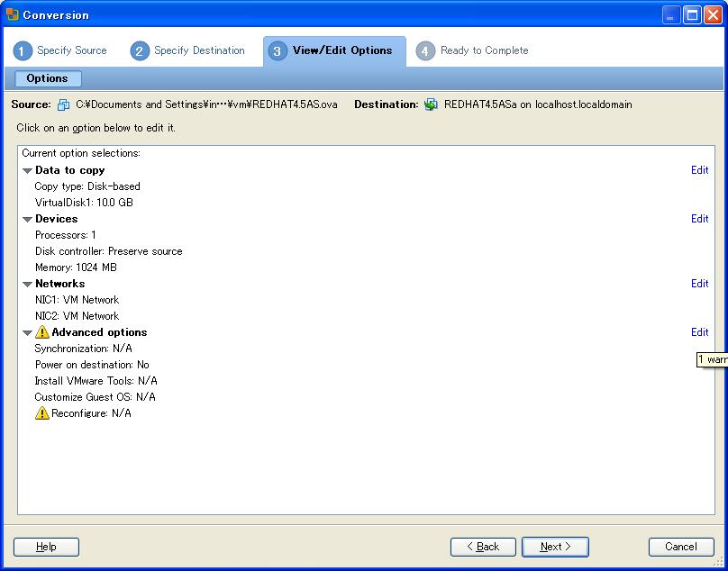728x571 pixels.
Task: Select 'Copy type: Disk-based' row
Action: 87,186
